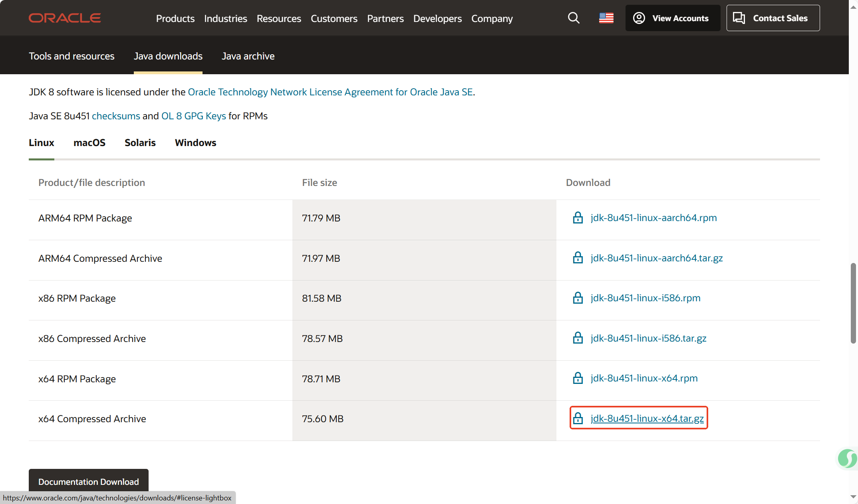The image size is (858, 504).
Task: Open the Partners menu
Action: click(385, 18)
